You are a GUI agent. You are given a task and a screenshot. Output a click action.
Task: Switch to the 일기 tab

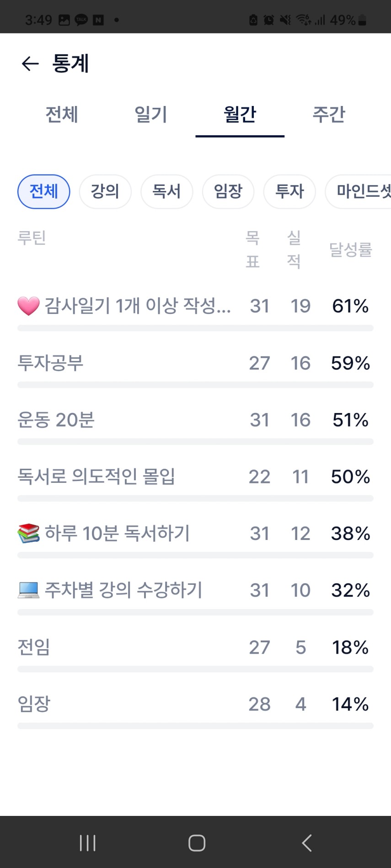pos(151,114)
